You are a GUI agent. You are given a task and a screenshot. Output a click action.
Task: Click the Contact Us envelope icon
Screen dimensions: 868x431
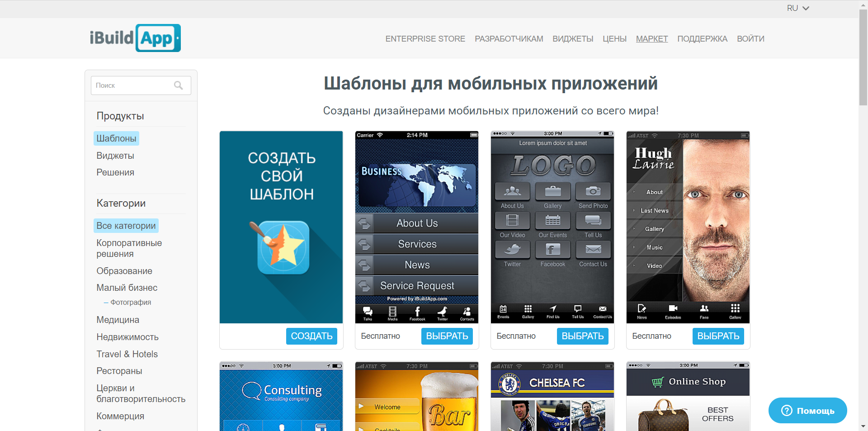coord(593,249)
